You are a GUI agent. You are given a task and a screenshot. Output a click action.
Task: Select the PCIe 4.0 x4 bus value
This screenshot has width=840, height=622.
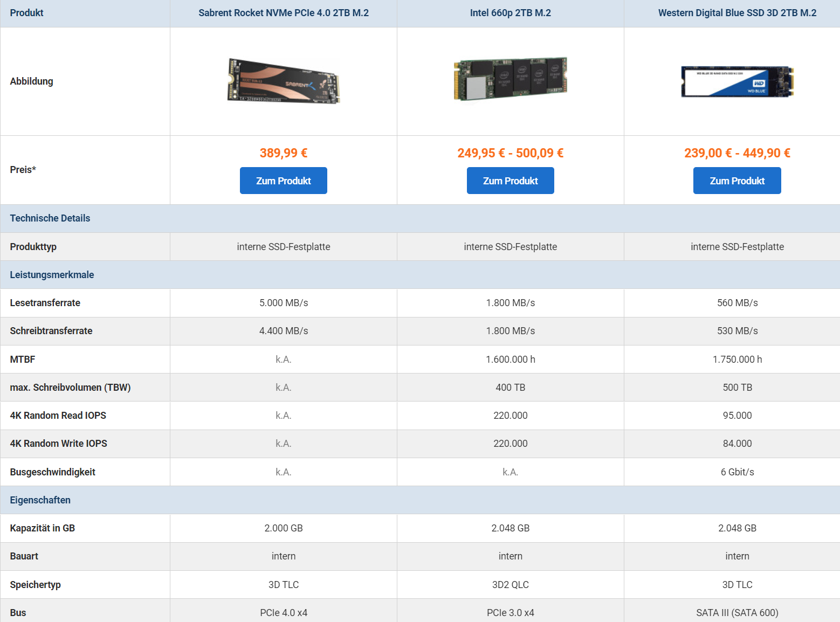click(x=284, y=613)
